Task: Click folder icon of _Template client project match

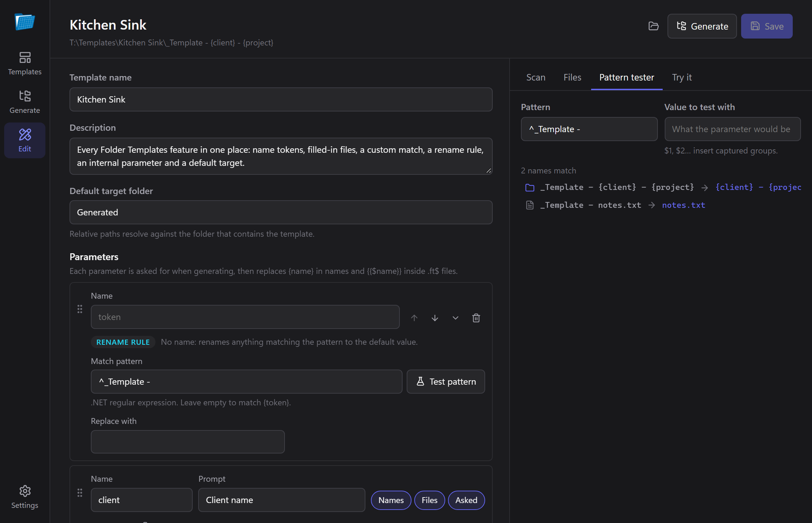Action: pos(530,188)
